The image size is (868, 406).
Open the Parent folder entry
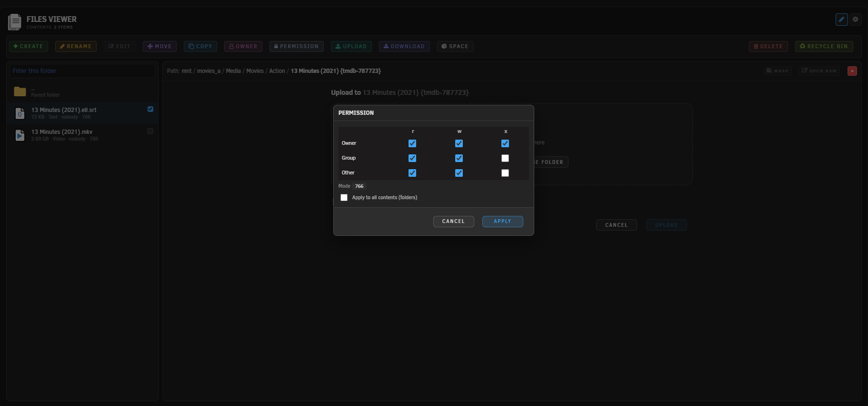point(82,91)
